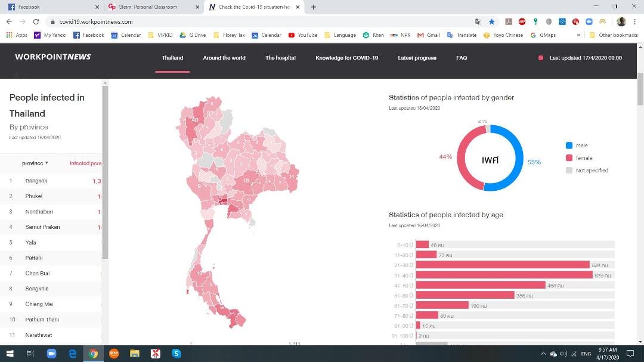Open Zoom from the taskbar
The height and width of the screenshot is (362, 644).
coord(51,354)
